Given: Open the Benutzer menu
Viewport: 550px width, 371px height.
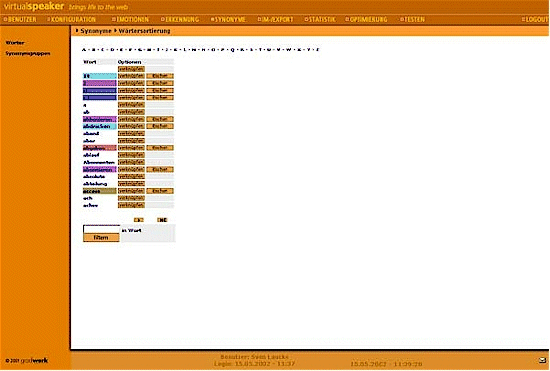Looking at the screenshot, I should click(x=20, y=19).
